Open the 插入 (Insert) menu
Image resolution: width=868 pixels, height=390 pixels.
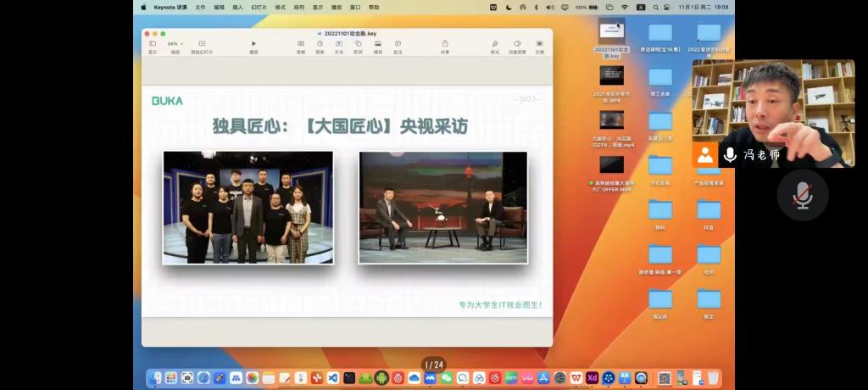[x=237, y=7]
